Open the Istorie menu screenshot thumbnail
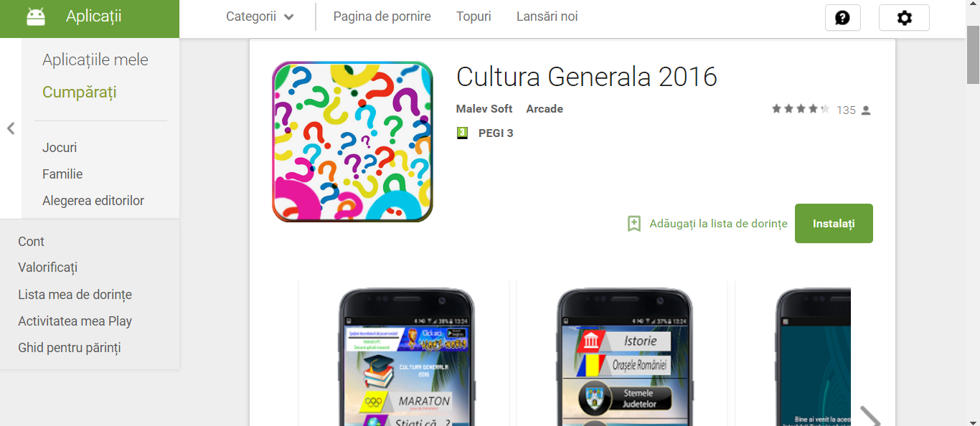 (623, 352)
